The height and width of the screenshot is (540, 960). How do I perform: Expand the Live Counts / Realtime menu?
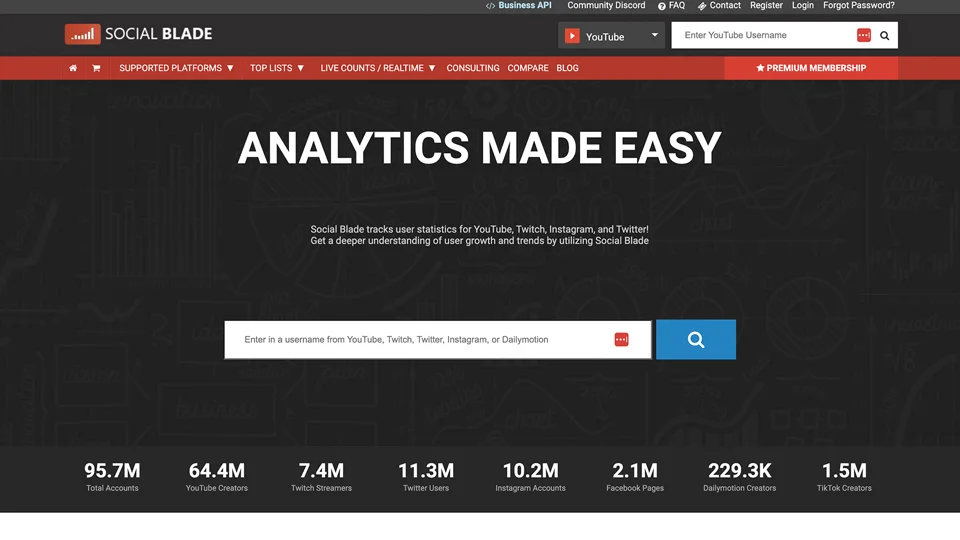pyautogui.click(x=378, y=68)
